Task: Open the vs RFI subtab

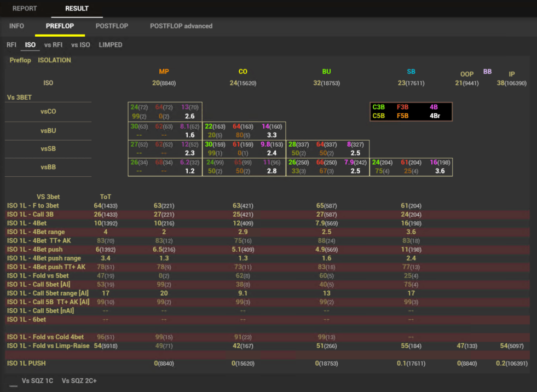Action: click(x=54, y=45)
